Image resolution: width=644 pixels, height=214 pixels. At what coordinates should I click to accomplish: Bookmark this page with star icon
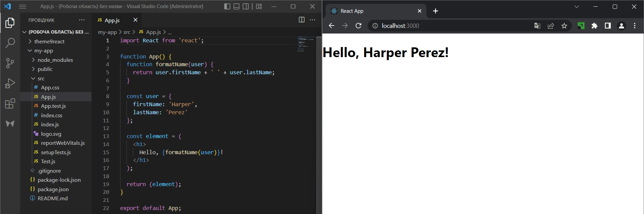coord(564,26)
